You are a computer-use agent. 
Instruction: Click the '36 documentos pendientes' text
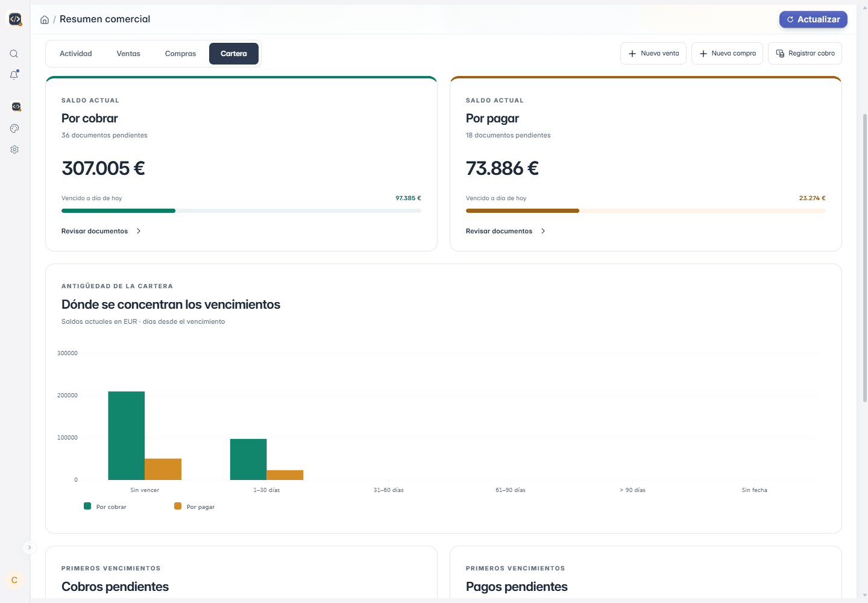point(104,135)
